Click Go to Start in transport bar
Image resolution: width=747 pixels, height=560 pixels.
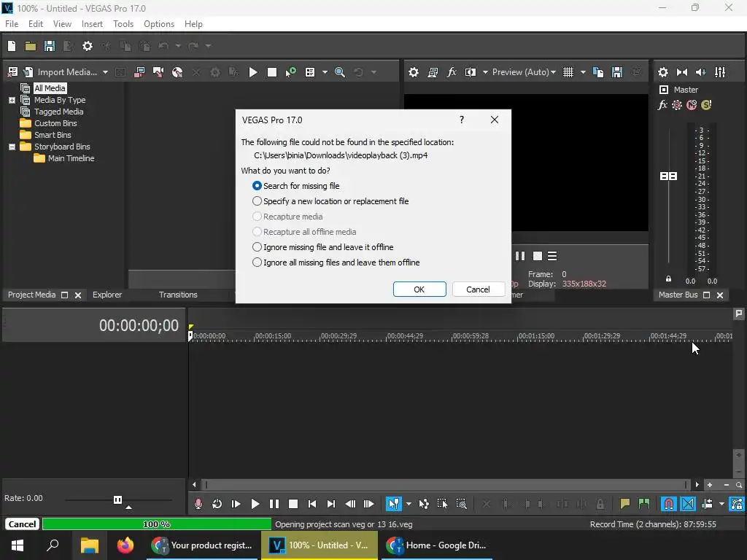312,504
